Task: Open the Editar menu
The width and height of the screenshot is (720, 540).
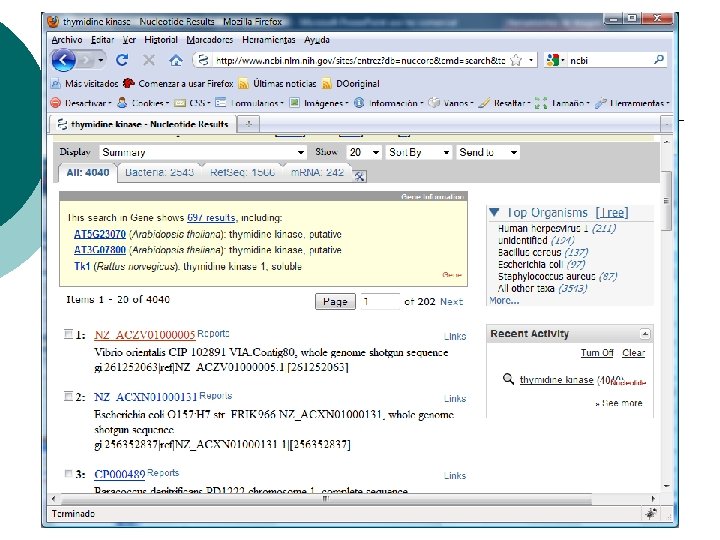Action: tap(102, 40)
